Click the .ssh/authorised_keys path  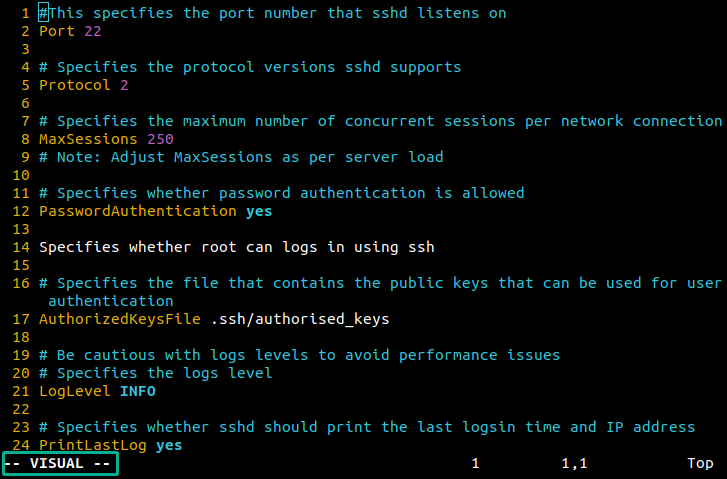300,319
